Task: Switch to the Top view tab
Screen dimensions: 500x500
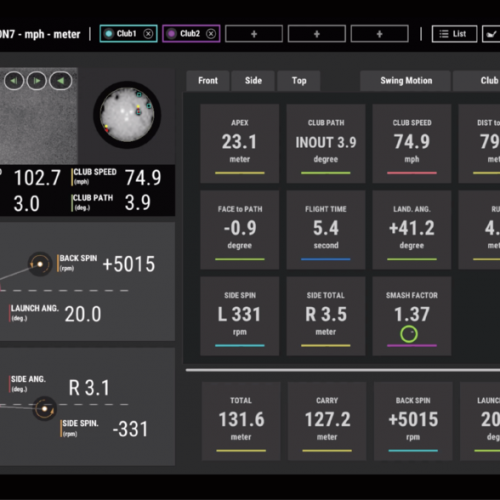Action: [299, 81]
